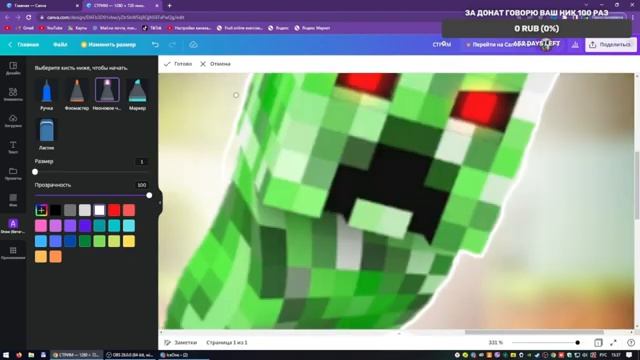Add a new custom color

(41, 210)
